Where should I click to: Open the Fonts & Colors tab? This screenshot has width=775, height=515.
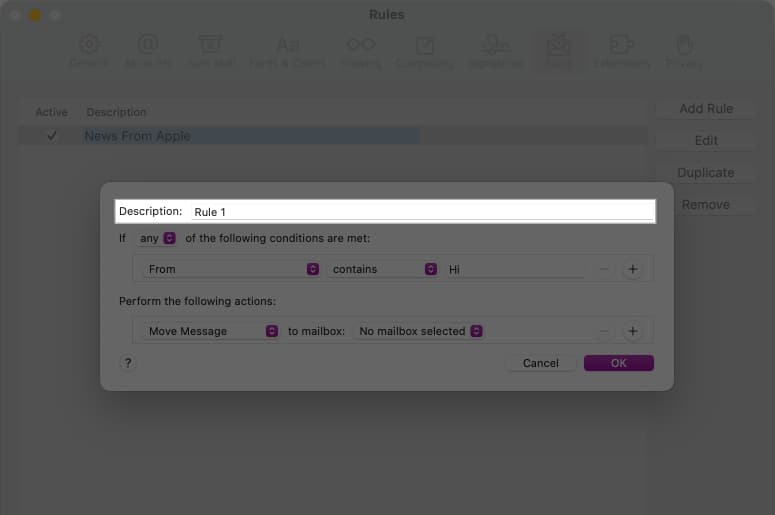click(x=288, y=51)
